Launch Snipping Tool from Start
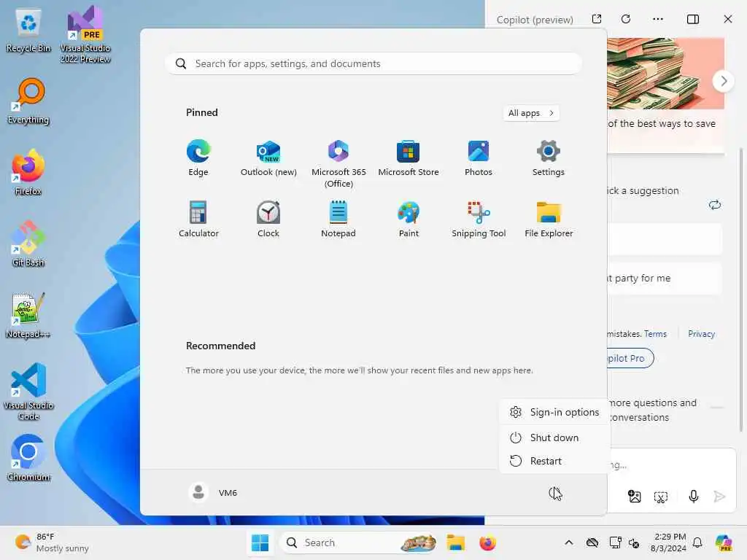Viewport: 747px width, 560px height. [x=479, y=219]
